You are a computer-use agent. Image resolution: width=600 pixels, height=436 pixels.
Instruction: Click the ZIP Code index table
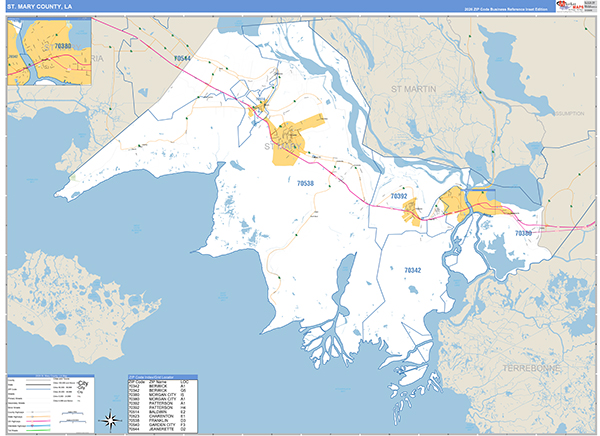(162, 402)
